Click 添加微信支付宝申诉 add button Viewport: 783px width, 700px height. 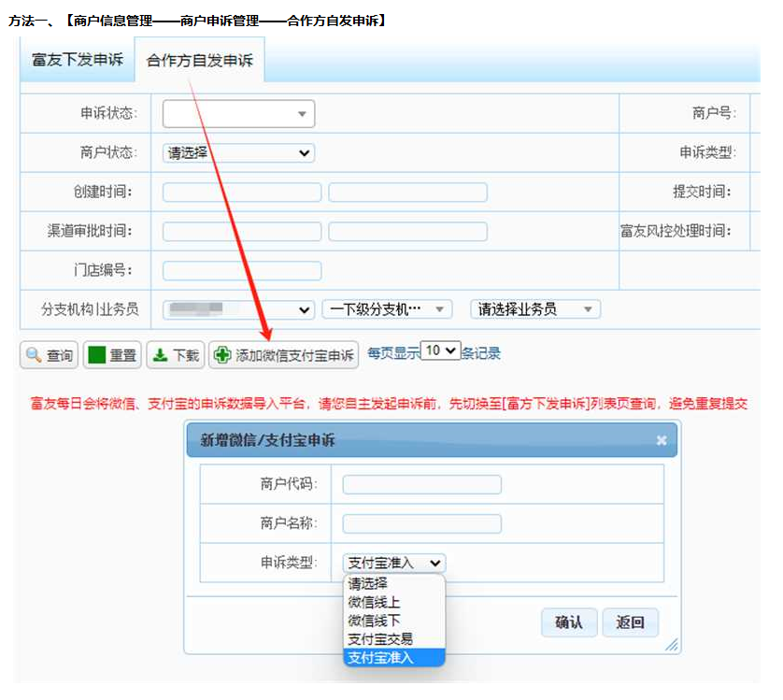284,355
